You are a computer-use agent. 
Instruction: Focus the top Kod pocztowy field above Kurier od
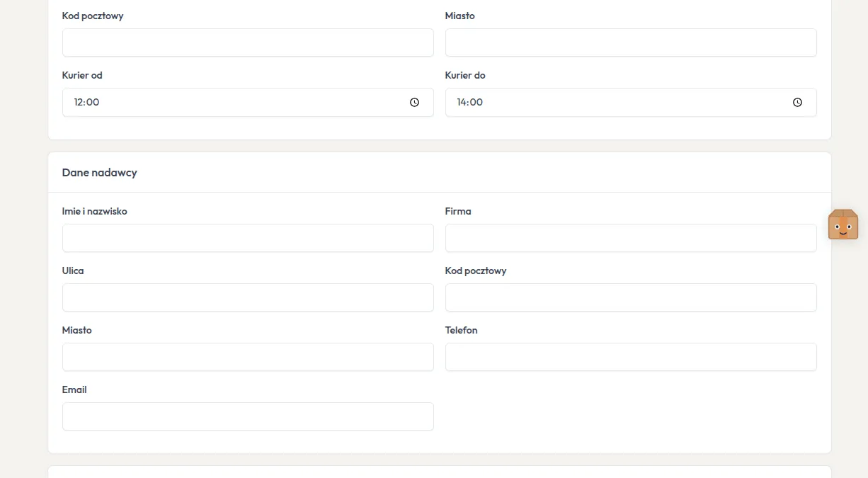(x=248, y=42)
